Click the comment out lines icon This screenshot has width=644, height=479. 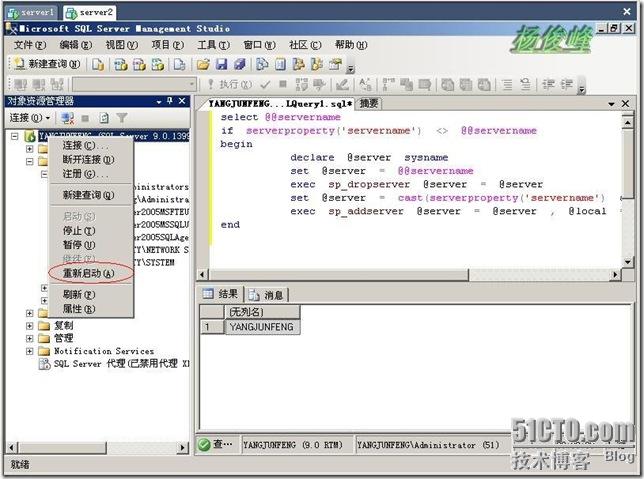[x=508, y=85]
